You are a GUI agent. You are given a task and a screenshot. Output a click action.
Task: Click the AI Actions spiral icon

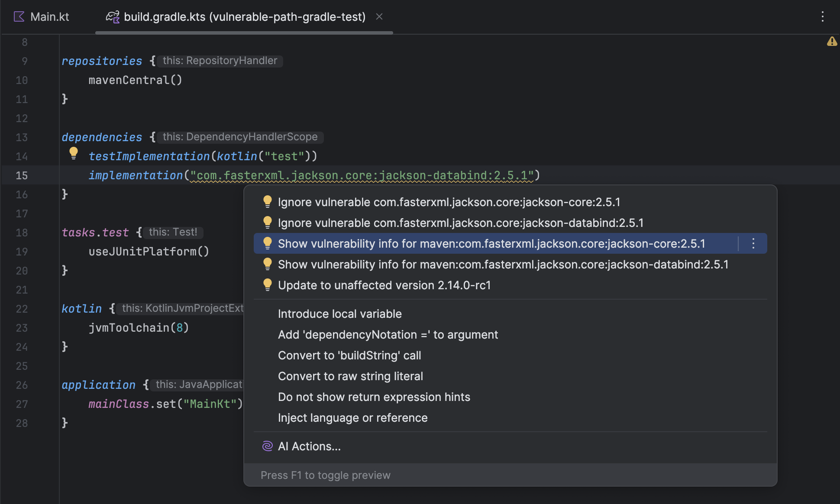267,446
